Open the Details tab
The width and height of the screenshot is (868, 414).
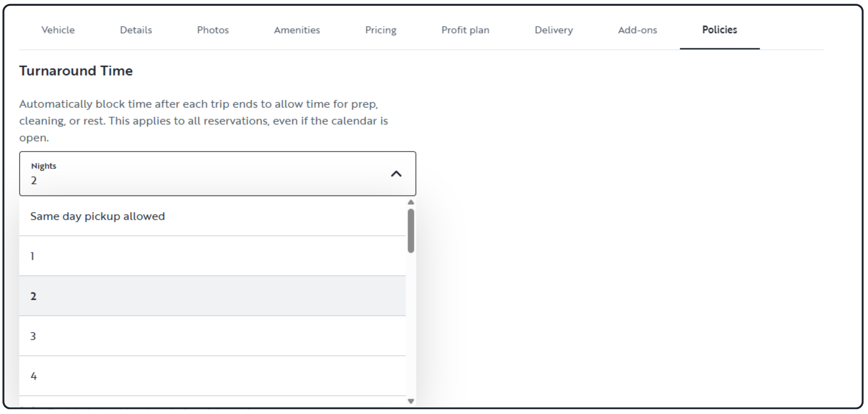tap(136, 30)
